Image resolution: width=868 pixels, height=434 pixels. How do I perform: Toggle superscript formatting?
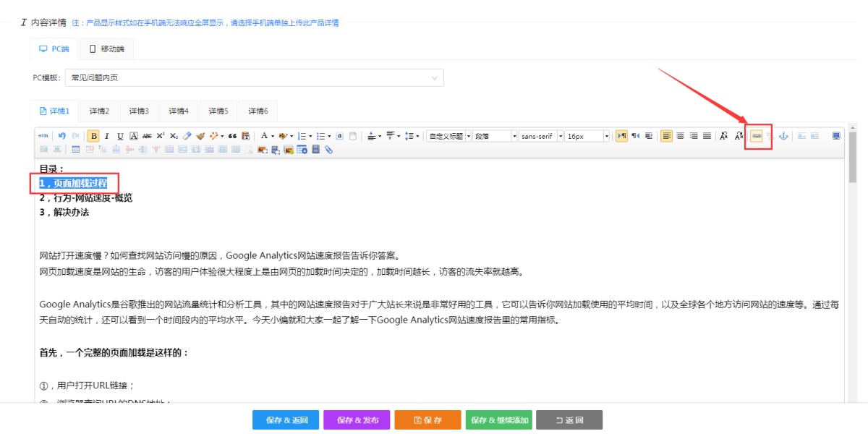160,136
